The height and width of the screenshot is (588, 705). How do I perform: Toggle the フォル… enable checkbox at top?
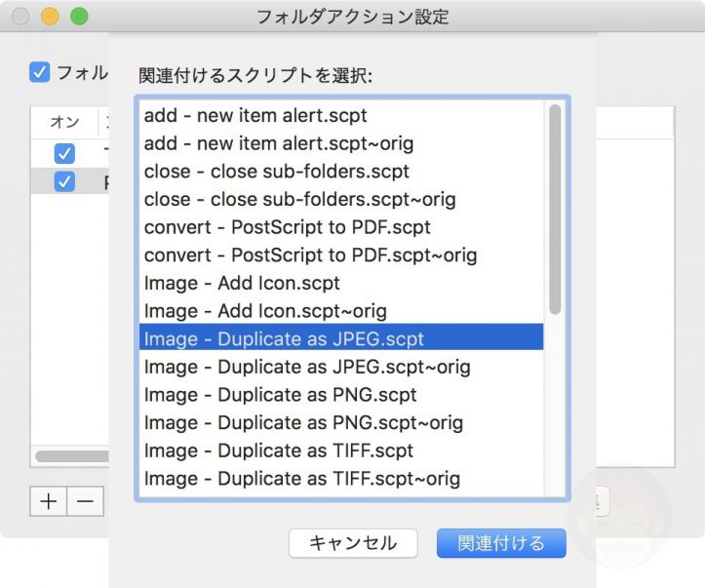[x=40, y=72]
